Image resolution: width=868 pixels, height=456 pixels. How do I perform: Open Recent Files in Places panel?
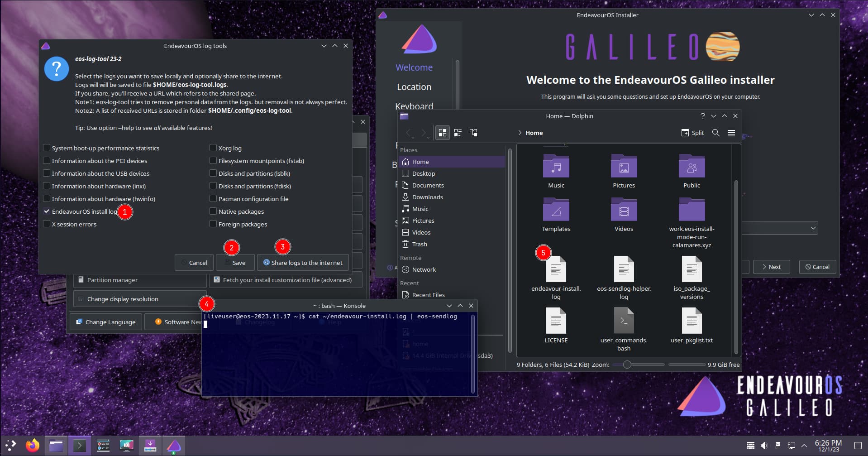452,295
